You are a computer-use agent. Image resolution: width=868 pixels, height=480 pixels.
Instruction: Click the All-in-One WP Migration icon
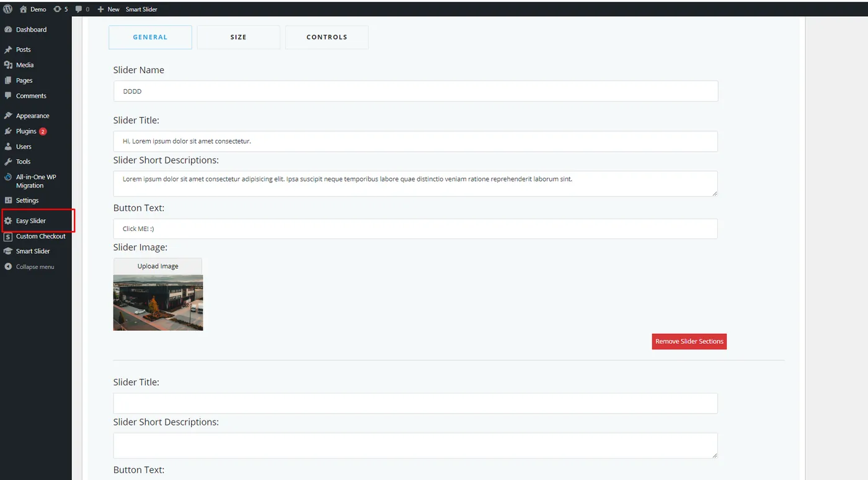(x=8, y=177)
